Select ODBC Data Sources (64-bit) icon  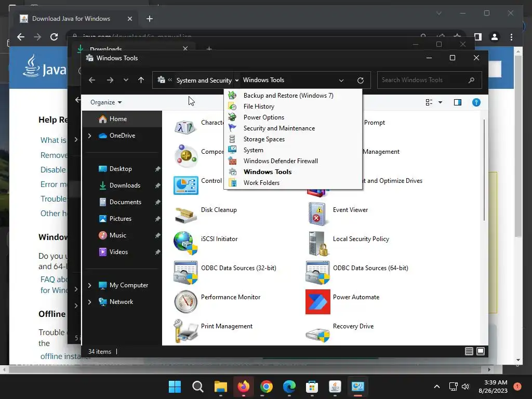pyautogui.click(x=317, y=272)
